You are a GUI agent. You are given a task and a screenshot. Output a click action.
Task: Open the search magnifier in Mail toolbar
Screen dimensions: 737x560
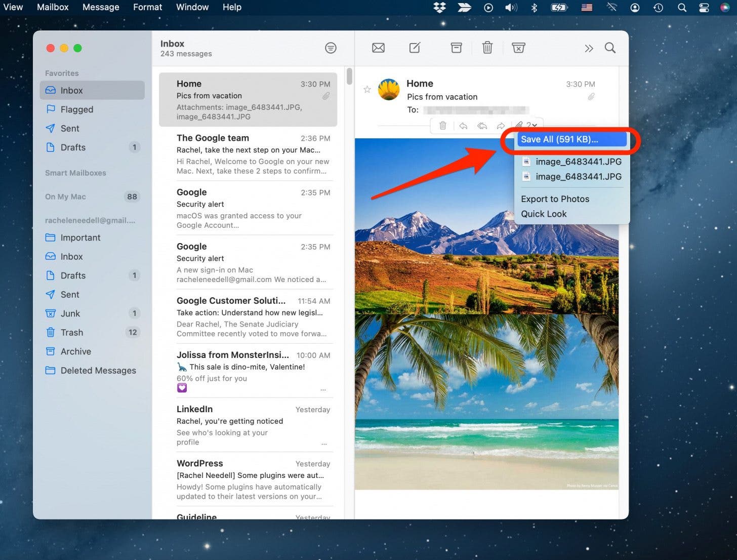pyautogui.click(x=610, y=48)
